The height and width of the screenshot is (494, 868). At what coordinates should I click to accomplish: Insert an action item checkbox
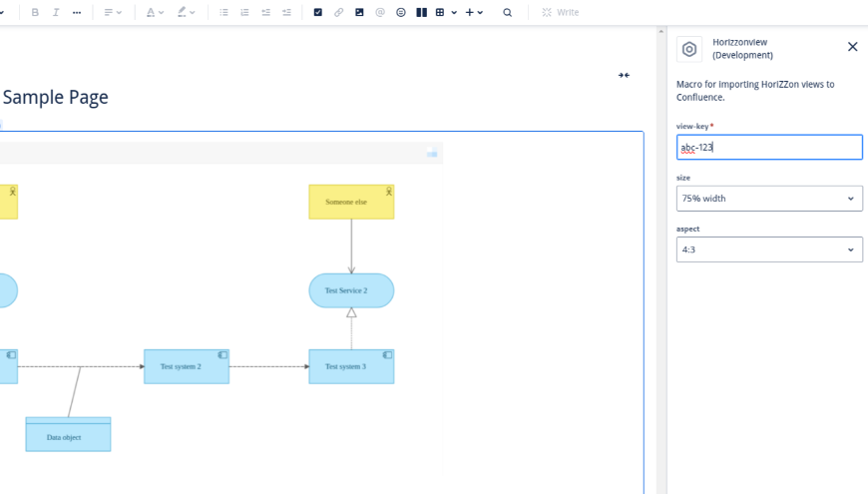(318, 13)
